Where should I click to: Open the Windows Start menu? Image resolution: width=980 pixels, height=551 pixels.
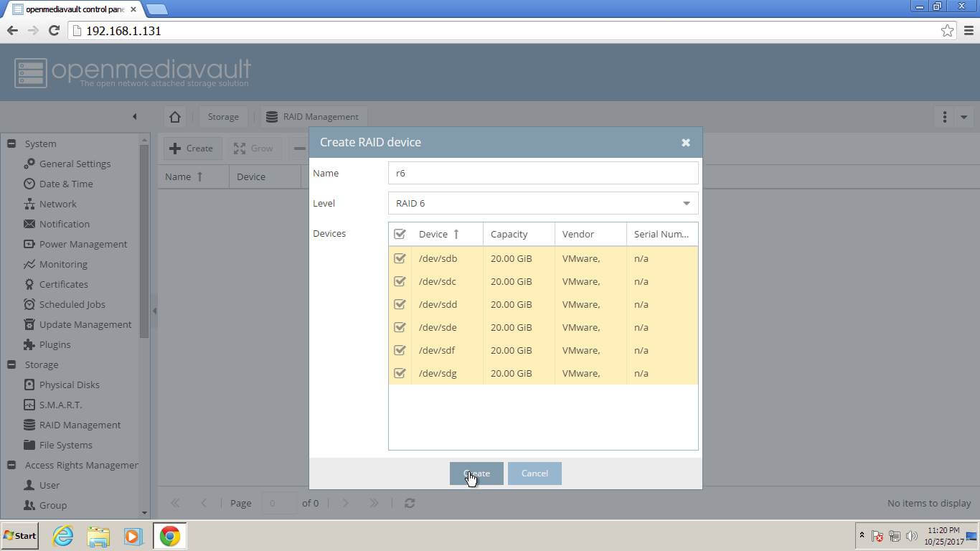(19, 536)
